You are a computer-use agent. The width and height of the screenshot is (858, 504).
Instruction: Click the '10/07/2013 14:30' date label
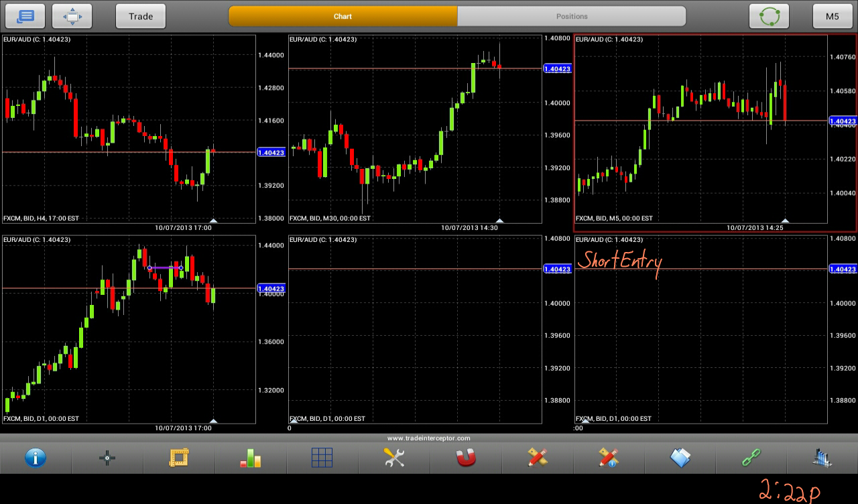469,228
